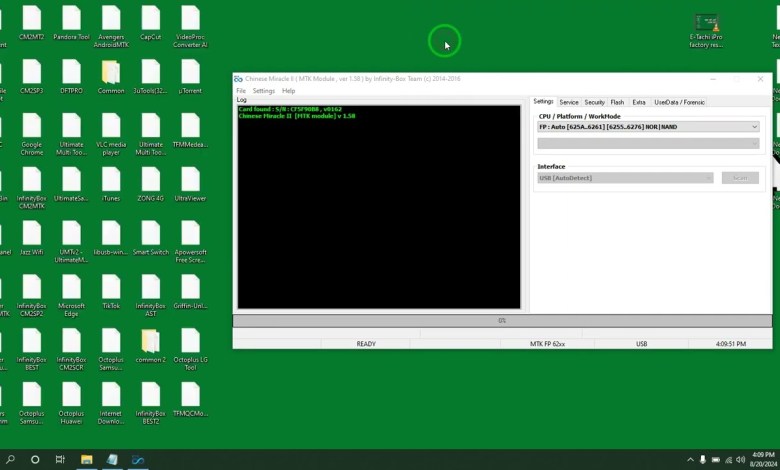Open Settings menu in menu bar

[x=264, y=91]
